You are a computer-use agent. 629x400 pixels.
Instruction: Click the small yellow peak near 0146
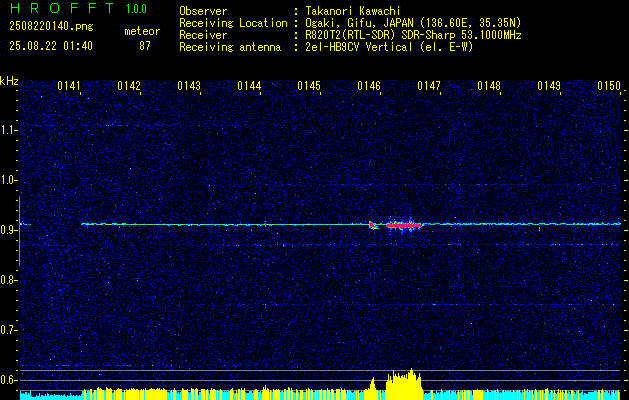[372, 386]
